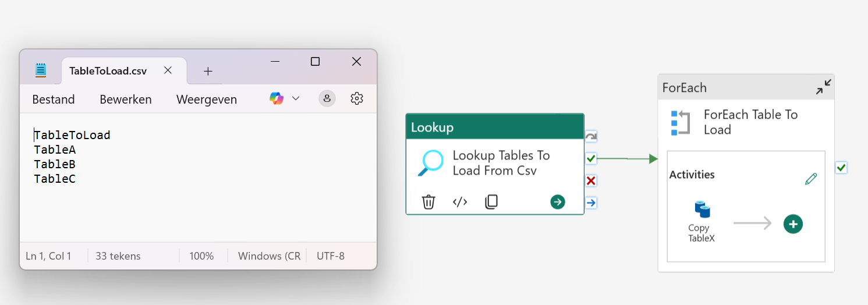Add activity with green plus button
This screenshot has height=305, width=868.
tap(793, 224)
